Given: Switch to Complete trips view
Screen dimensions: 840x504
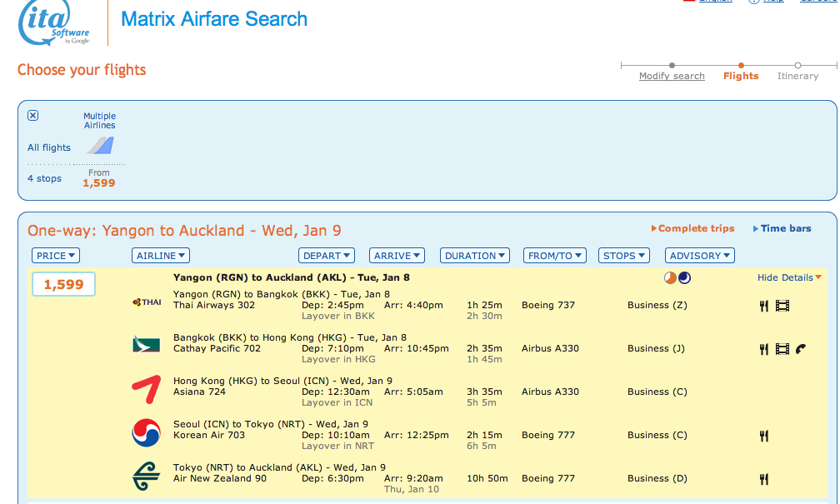Looking at the screenshot, I should (692, 228).
